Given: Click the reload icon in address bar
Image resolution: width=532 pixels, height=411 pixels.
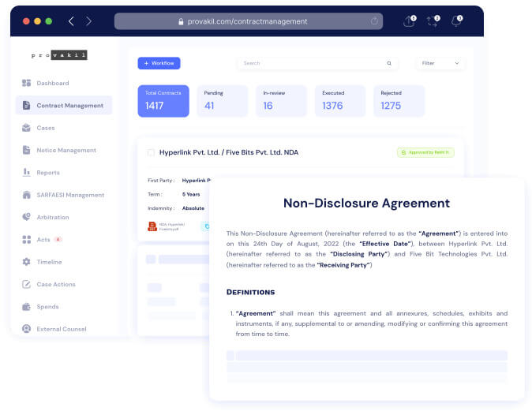Looking at the screenshot, I should click(x=374, y=21).
